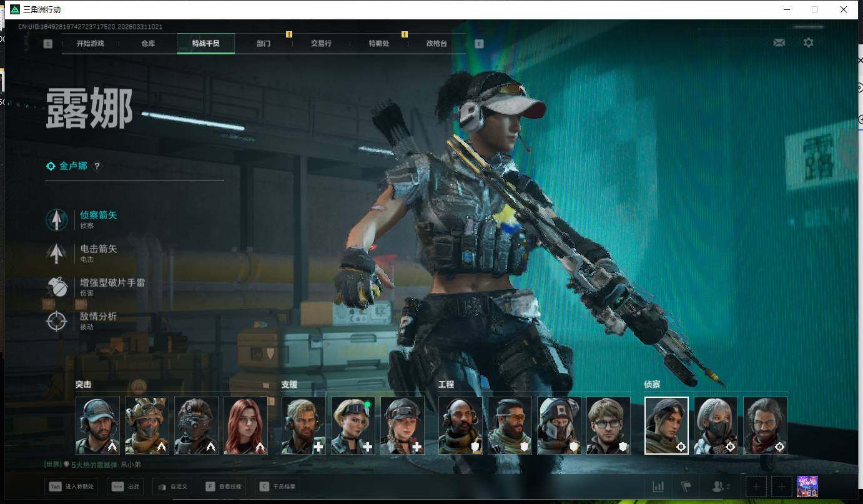
Task: Open the 特勤处 tab
Action: click(379, 44)
